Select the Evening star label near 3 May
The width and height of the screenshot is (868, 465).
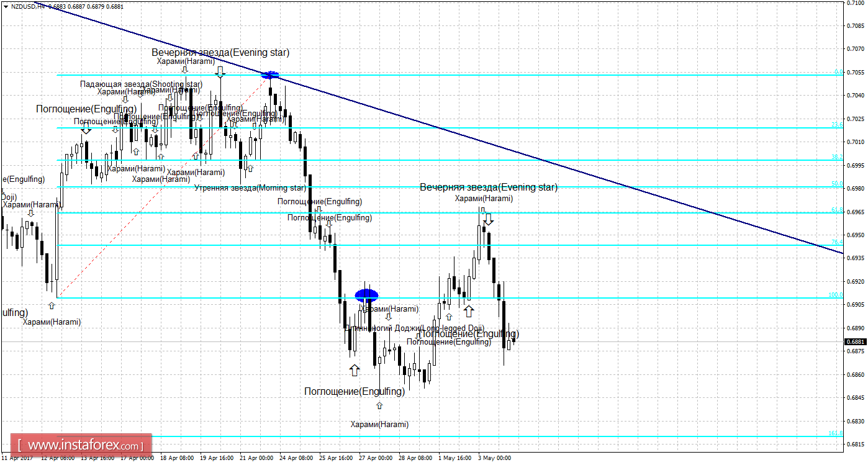tap(489, 187)
